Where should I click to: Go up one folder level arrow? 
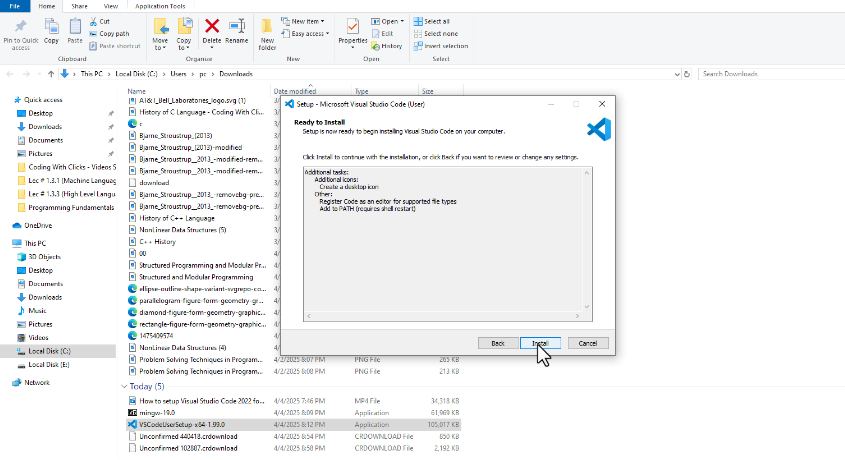coord(51,74)
